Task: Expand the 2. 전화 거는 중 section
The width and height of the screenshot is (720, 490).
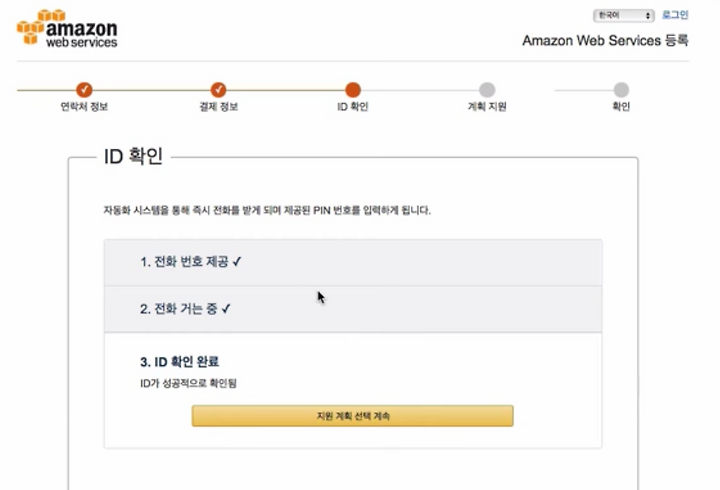Action: (353, 309)
